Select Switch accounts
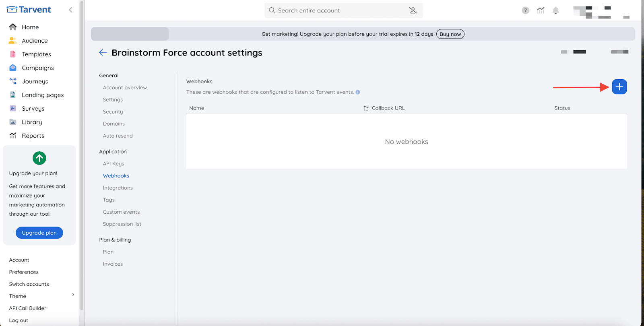This screenshot has height=326, width=644. coord(29,284)
